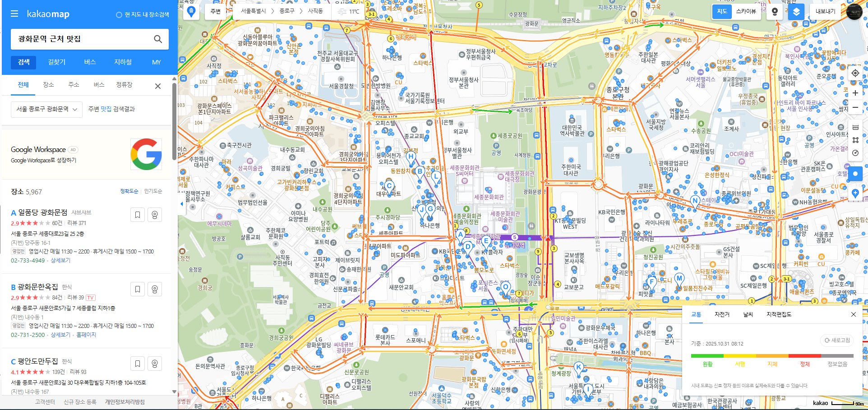Screen dimensions: 868x410
Task: Open the hamburger menu next to kakaomap
Action: coord(14,14)
